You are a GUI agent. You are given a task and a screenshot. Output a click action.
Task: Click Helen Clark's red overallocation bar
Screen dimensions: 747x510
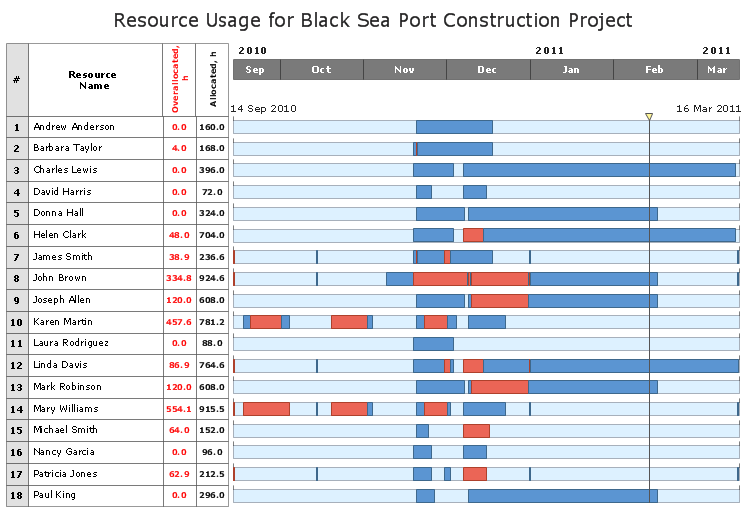tap(474, 235)
